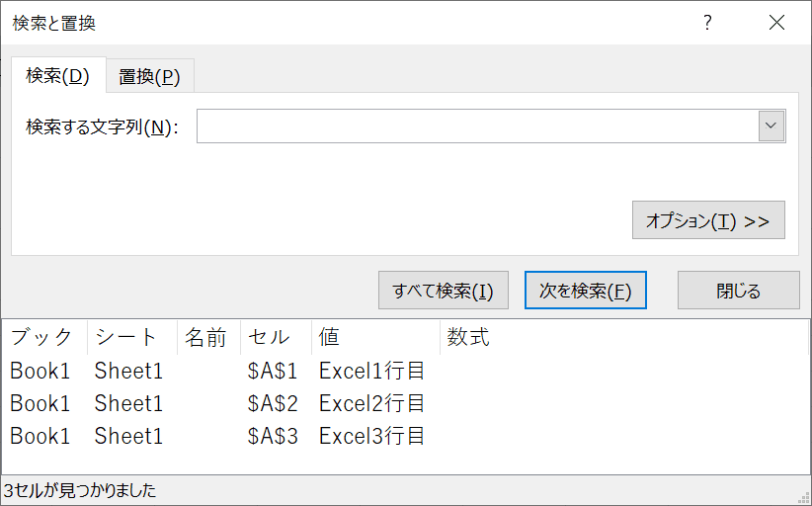Open the search string history dropdown arrow
This screenshot has width=812, height=506.
point(771,126)
